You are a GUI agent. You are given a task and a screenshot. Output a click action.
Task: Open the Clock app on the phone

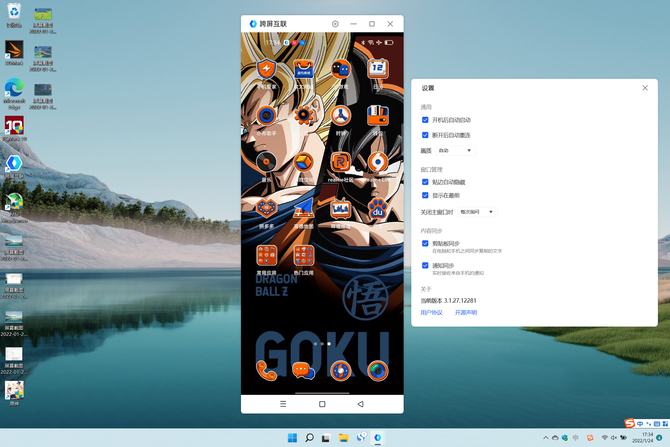(x=341, y=115)
